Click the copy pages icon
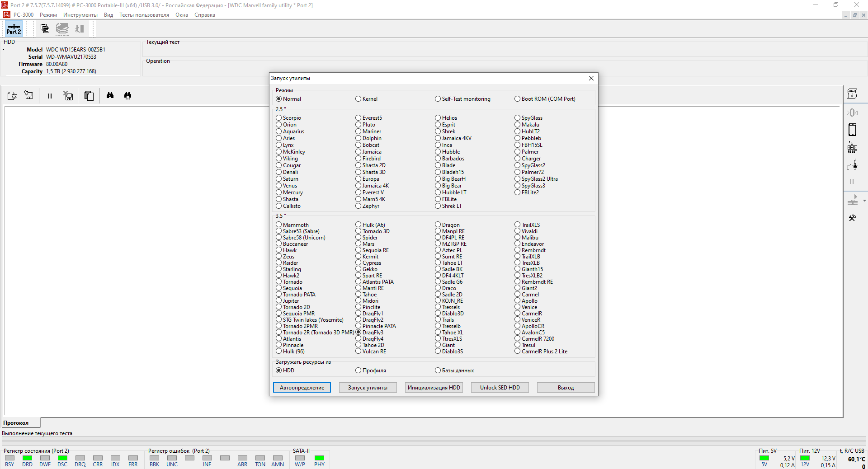 click(x=89, y=95)
